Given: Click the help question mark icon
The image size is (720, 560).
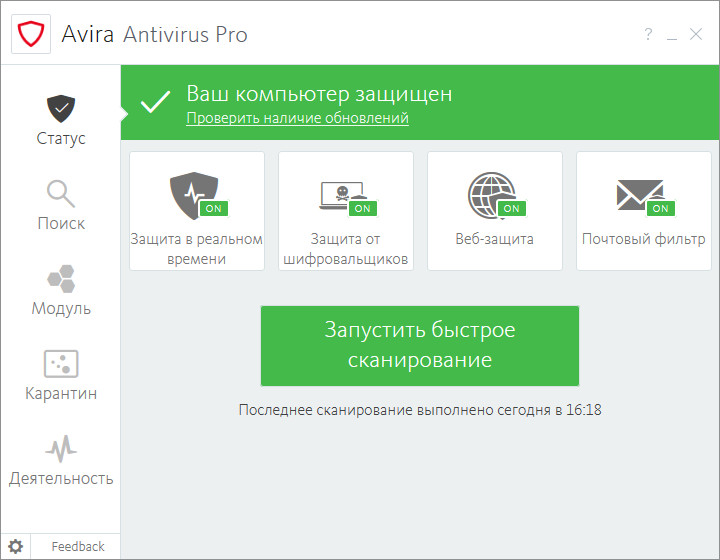Looking at the screenshot, I should [x=648, y=35].
